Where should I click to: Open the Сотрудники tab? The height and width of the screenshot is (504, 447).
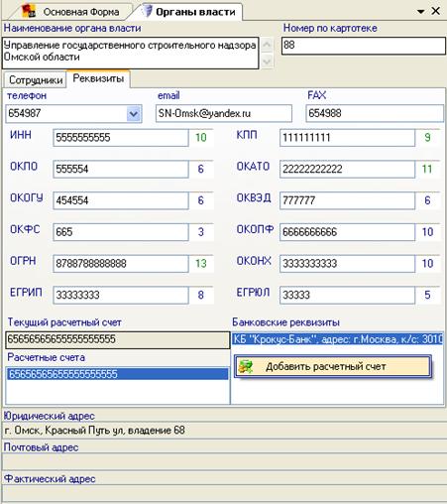click(x=36, y=79)
